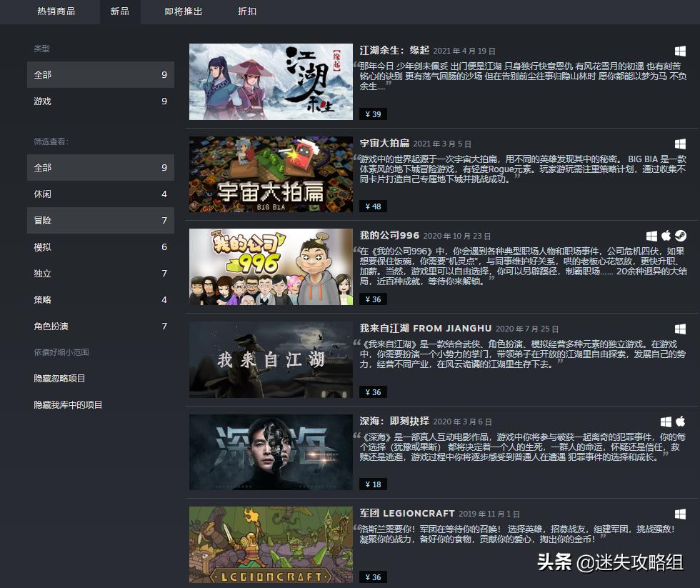700x588 pixels.
Task: Click the Windows icon next to 我来自江湖
Action: 680,327
